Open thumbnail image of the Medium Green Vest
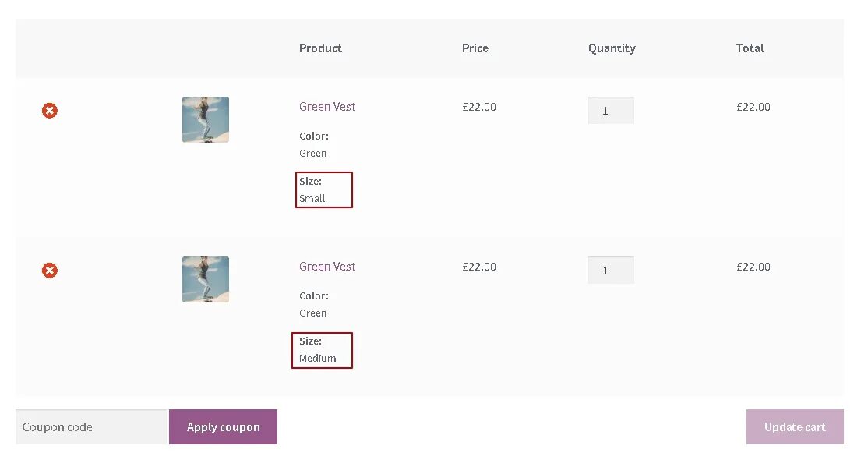The image size is (868, 467). [x=206, y=279]
